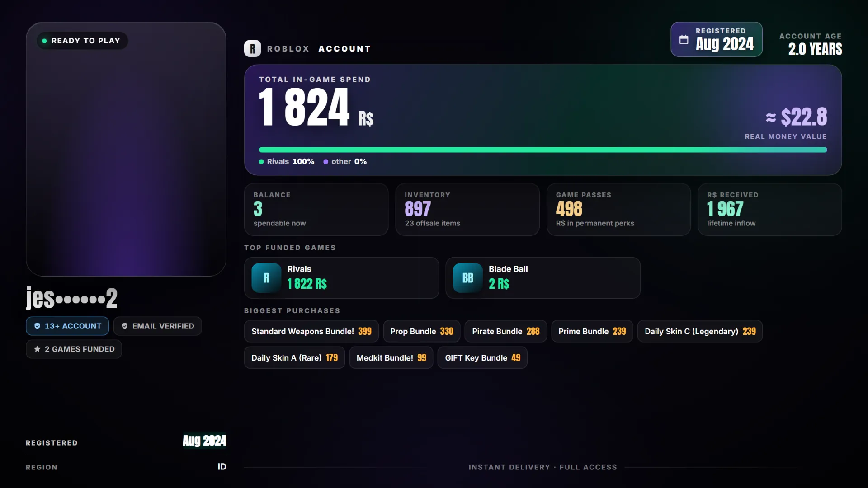Click the Instant Delivery · Full Access text
Screen dimensions: 868x488
point(543,467)
